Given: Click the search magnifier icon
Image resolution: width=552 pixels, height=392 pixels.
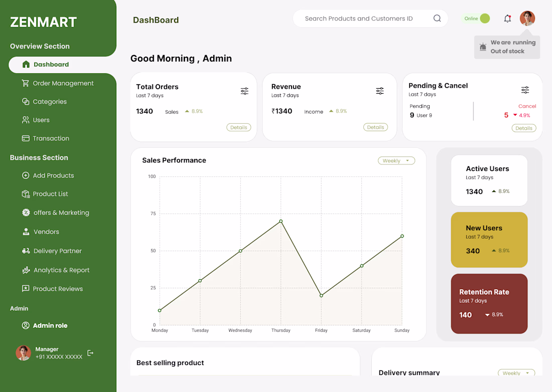Looking at the screenshot, I should pyautogui.click(x=437, y=18).
